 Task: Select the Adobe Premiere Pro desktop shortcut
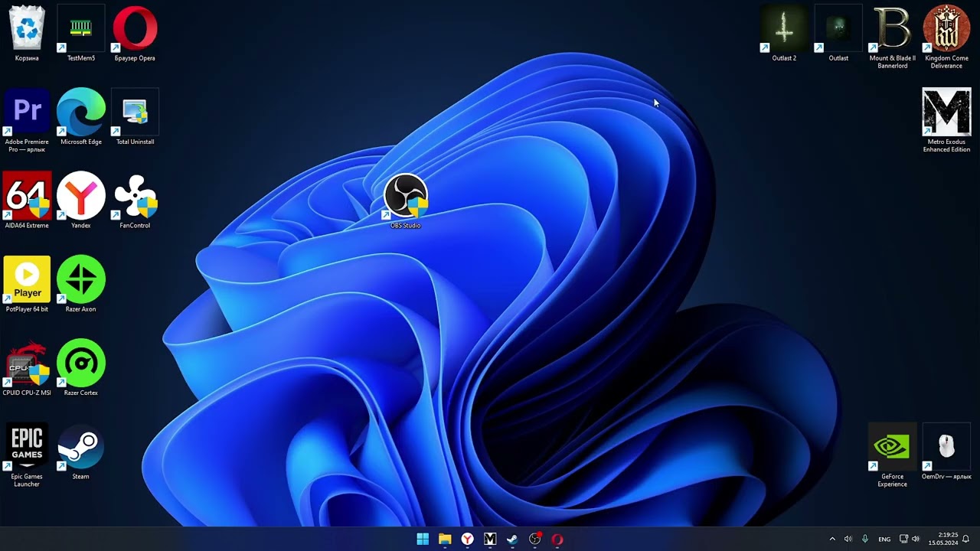pyautogui.click(x=27, y=121)
